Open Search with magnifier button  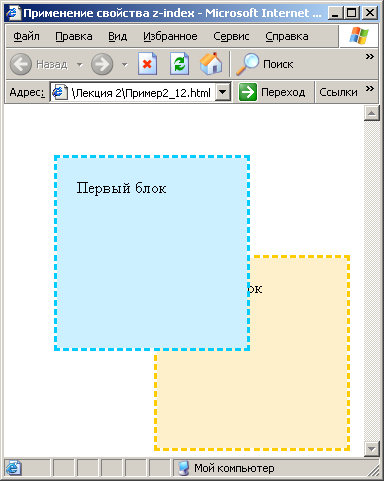coord(265,64)
